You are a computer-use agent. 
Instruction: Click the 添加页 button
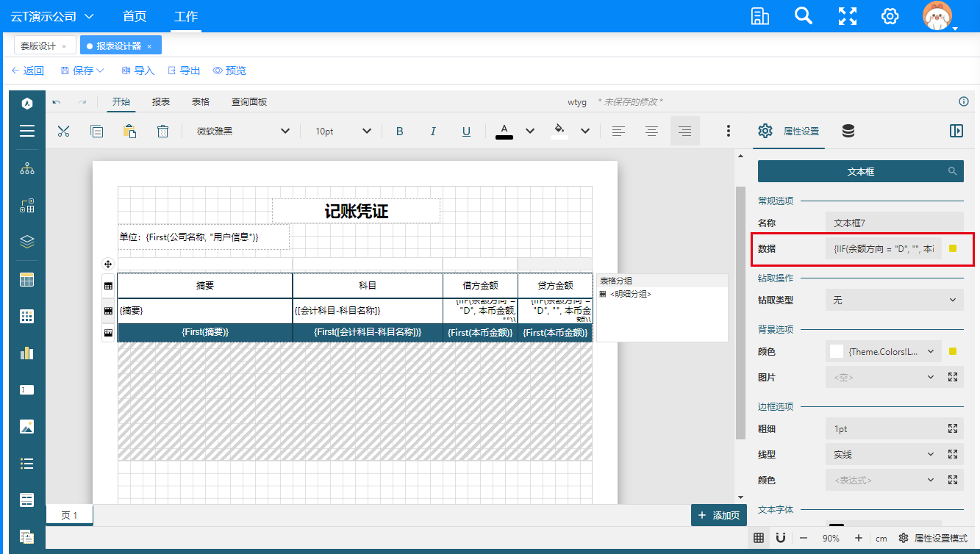[718, 516]
